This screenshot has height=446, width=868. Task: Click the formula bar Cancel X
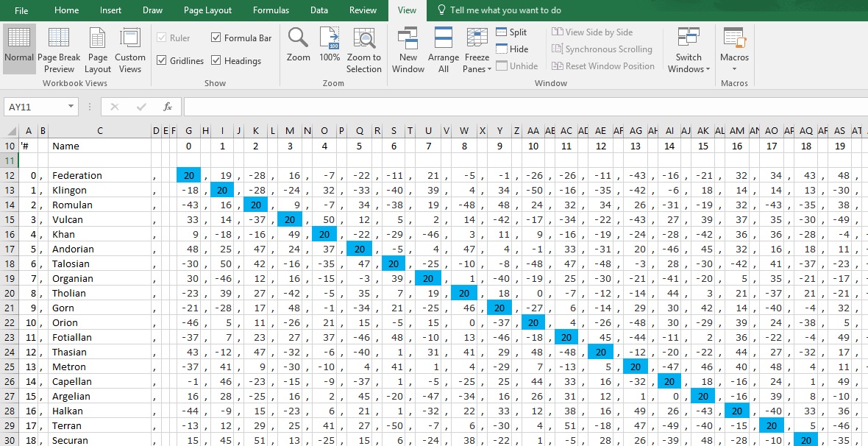point(115,107)
